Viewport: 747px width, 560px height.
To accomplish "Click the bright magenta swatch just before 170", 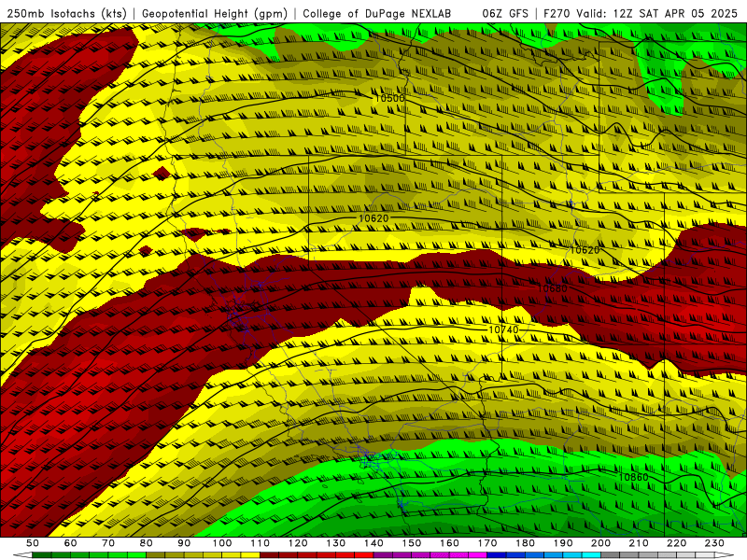I will pos(478,555).
